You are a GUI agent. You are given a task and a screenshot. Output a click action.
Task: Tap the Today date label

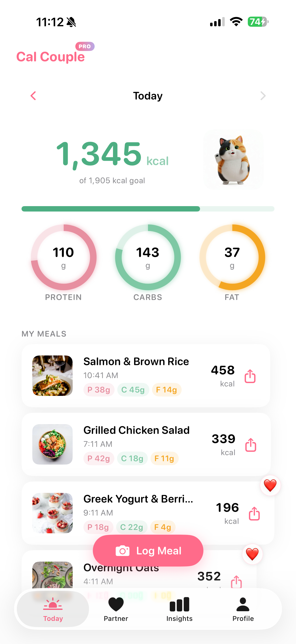coord(148,96)
